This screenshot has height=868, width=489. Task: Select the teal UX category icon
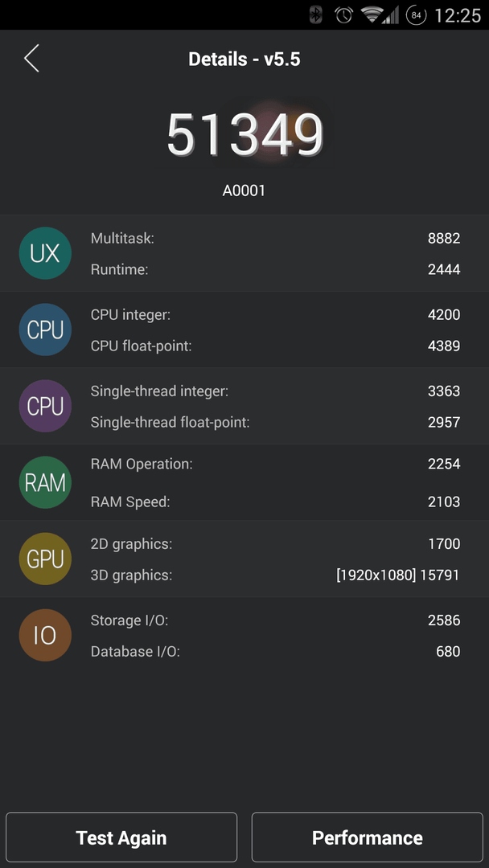click(45, 253)
